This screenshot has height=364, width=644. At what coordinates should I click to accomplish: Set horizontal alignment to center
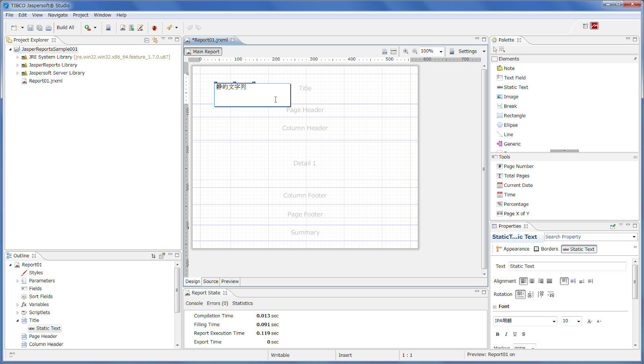(x=532, y=281)
